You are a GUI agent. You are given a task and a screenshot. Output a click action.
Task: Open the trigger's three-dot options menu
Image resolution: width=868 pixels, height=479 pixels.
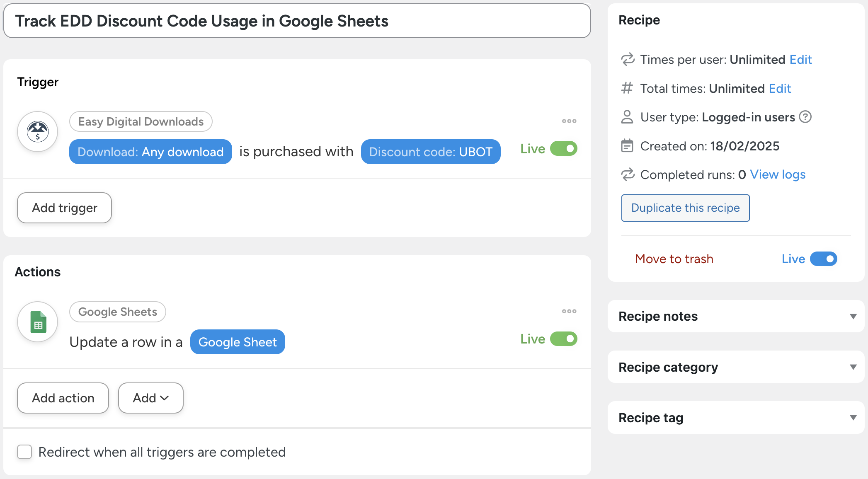coord(569,121)
